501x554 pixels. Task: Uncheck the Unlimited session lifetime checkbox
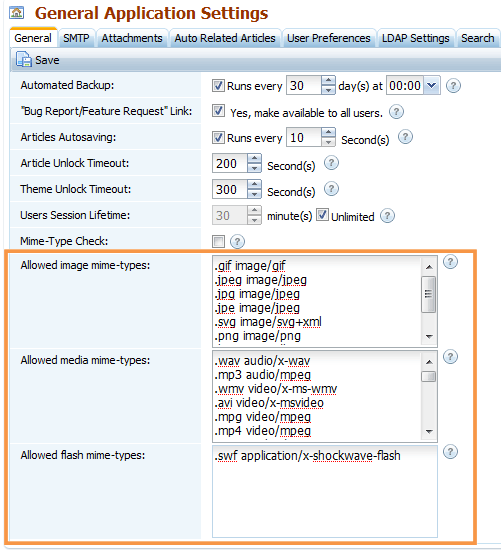pos(322,215)
